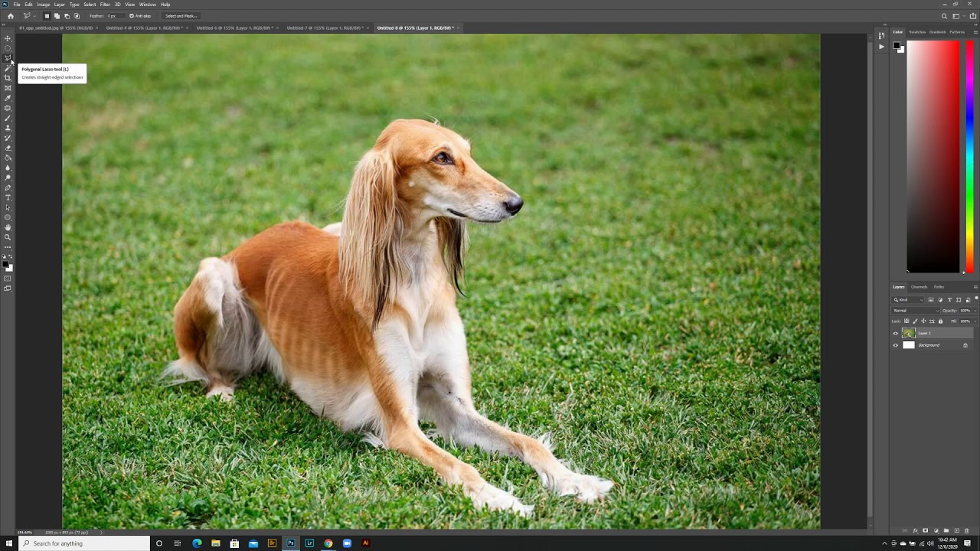Viewport: 980px width, 551px height.
Task: Click Windows taskbar search box
Action: (84, 543)
